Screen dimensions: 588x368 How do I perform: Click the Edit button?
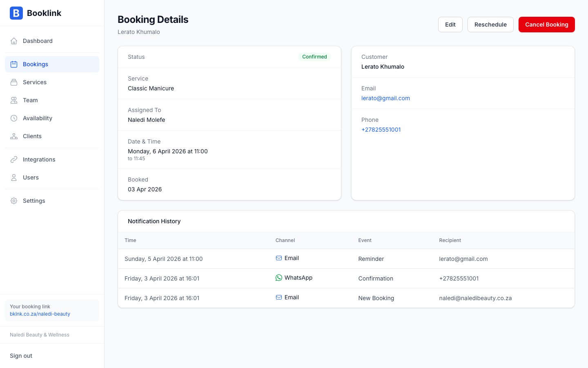[x=450, y=25]
